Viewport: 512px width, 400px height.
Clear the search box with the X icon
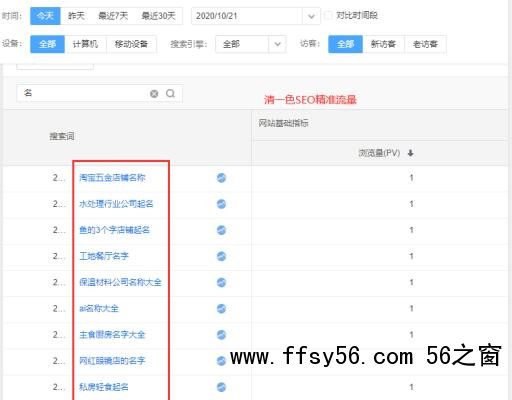[154, 94]
